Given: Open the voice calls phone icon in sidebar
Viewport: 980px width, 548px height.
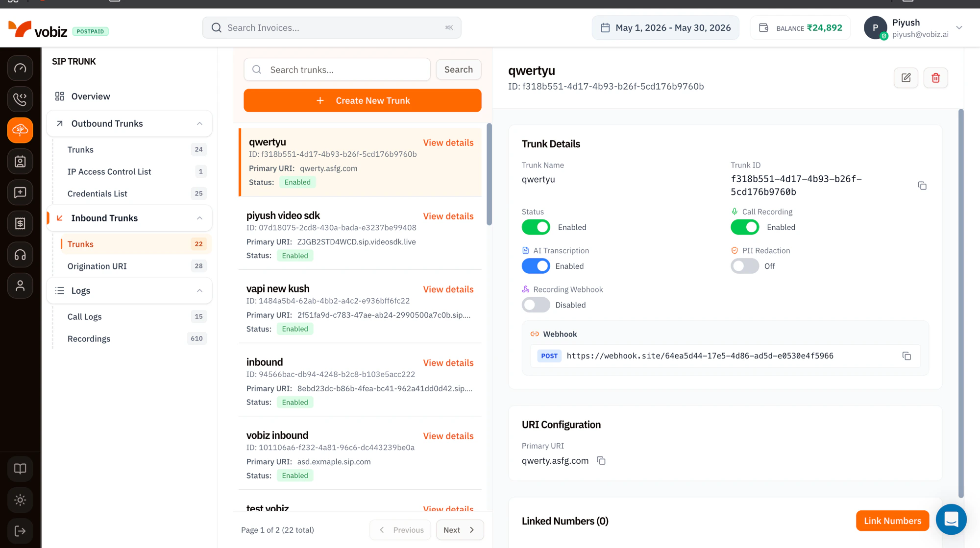Looking at the screenshot, I should (x=20, y=99).
